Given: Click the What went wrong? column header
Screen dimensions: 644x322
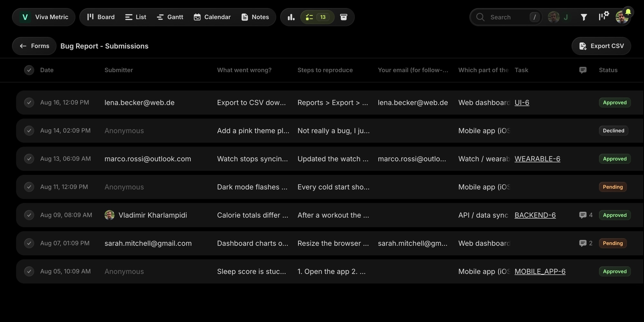Looking at the screenshot, I should tap(244, 70).
